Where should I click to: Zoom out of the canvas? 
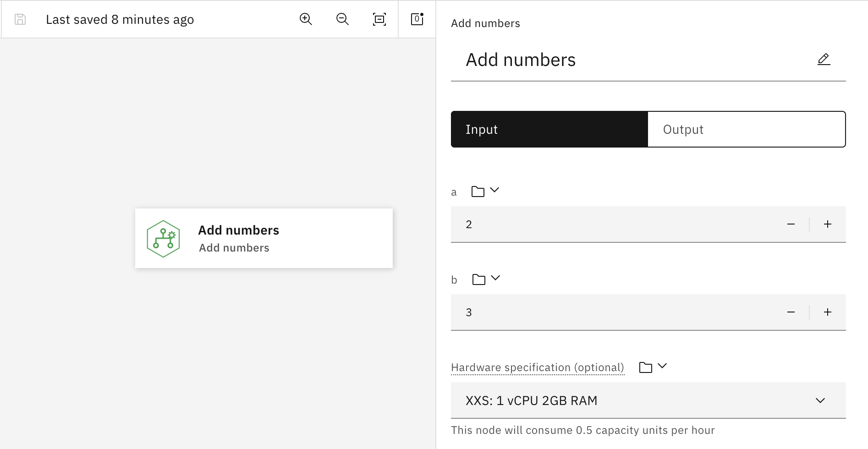342,19
